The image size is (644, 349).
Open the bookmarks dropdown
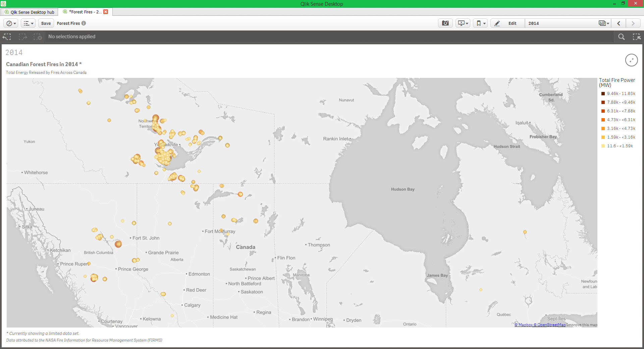point(480,23)
